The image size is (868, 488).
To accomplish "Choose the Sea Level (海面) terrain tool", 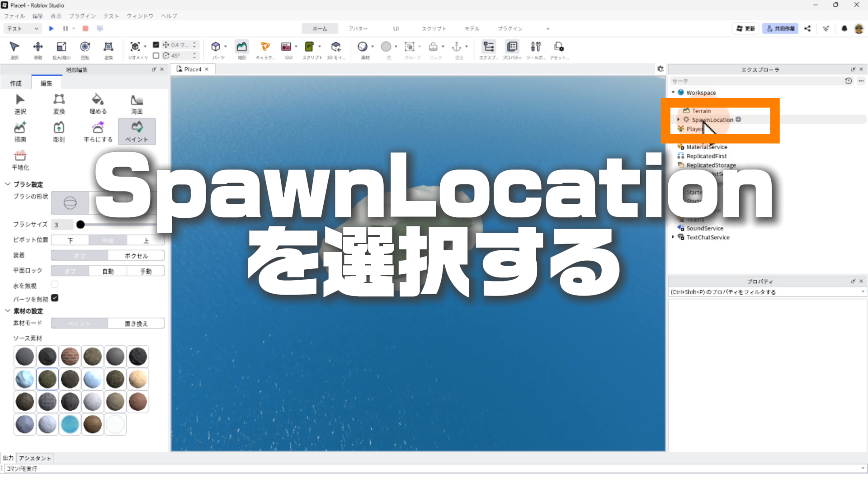I will pos(137,103).
